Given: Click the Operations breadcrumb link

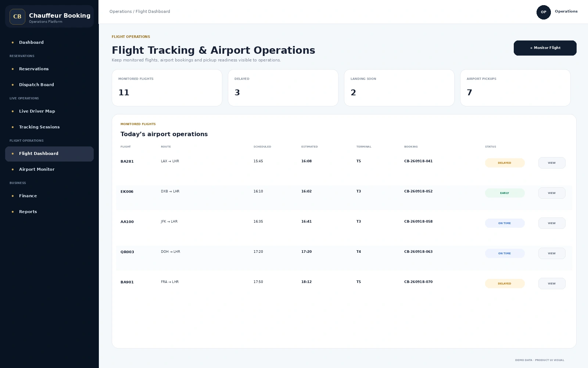Looking at the screenshot, I should [121, 11].
